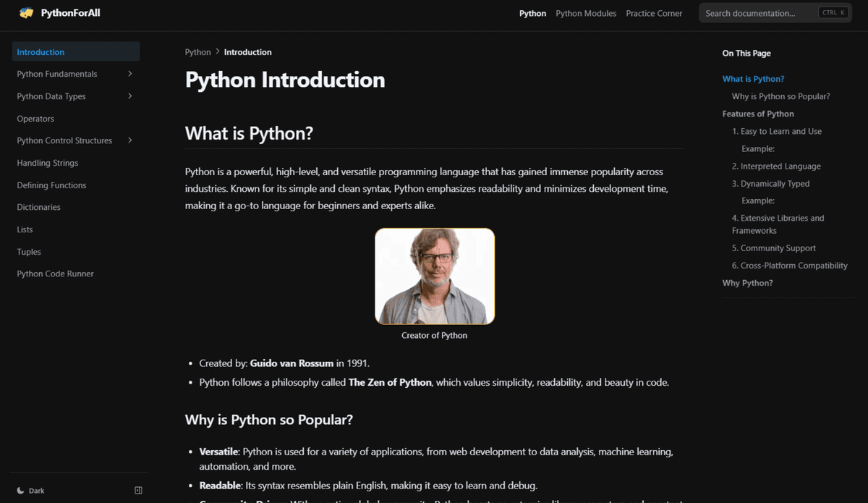
Task: Go to the Practice Corner tab
Action: click(x=654, y=13)
